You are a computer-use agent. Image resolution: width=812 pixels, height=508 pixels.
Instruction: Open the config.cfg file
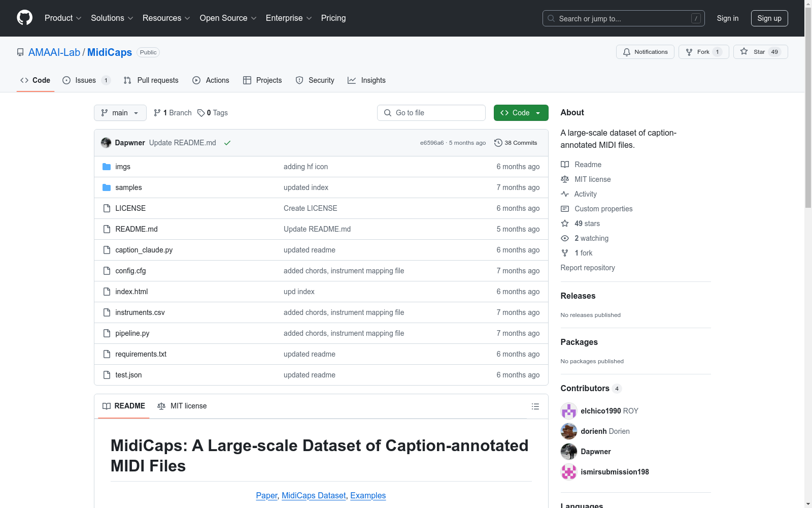coord(130,271)
